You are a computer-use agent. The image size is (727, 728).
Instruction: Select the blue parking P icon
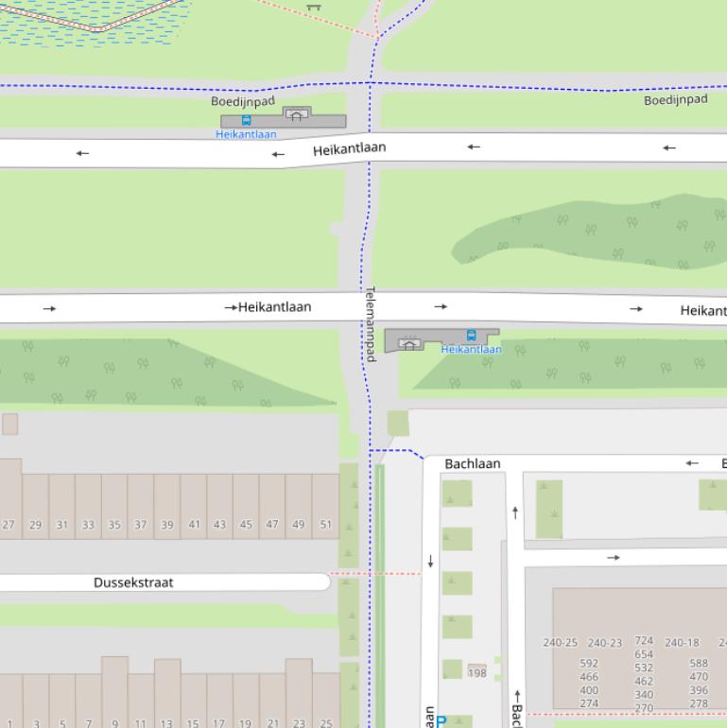[441, 720]
